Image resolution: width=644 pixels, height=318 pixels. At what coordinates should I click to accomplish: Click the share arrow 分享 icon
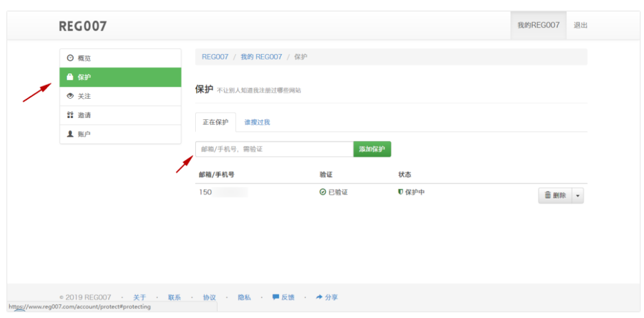[x=319, y=297]
